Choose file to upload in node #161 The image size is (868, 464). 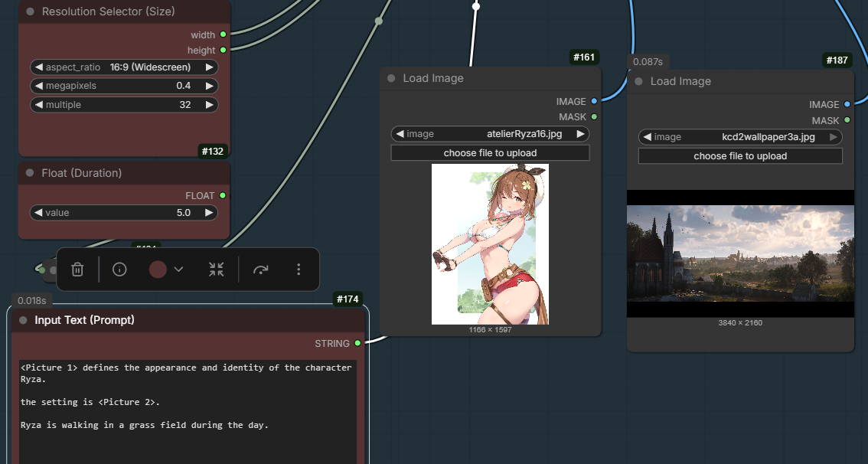pyautogui.click(x=490, y=153)
